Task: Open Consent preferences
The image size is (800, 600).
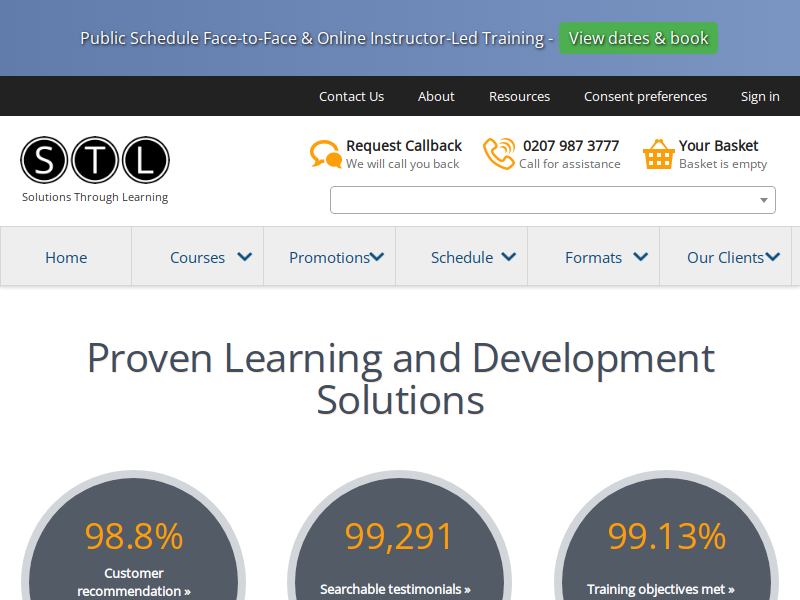Action: pyautogui.click(x=645, y=96)
